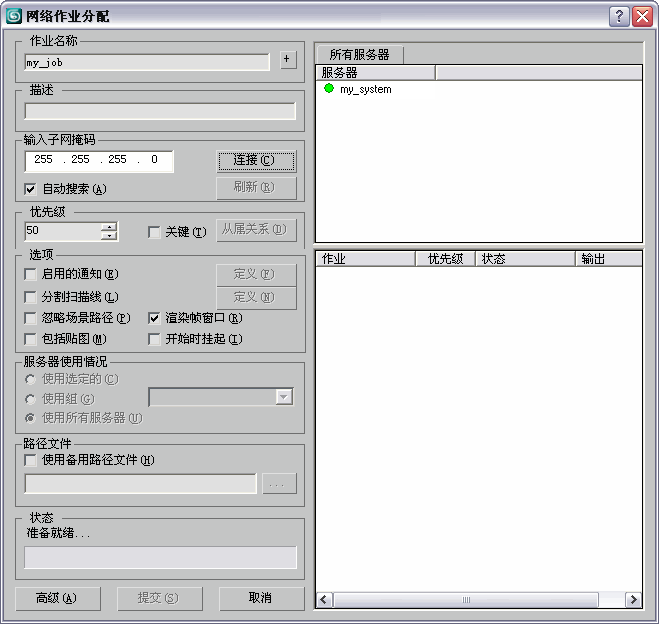
Task: Click the 刷新 (R) refresh button
Action: [x=256, y=187]
